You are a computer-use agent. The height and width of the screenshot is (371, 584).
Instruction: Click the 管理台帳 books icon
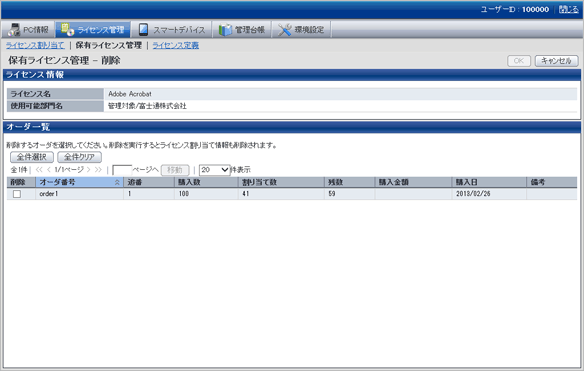click(x=225, y=29)
